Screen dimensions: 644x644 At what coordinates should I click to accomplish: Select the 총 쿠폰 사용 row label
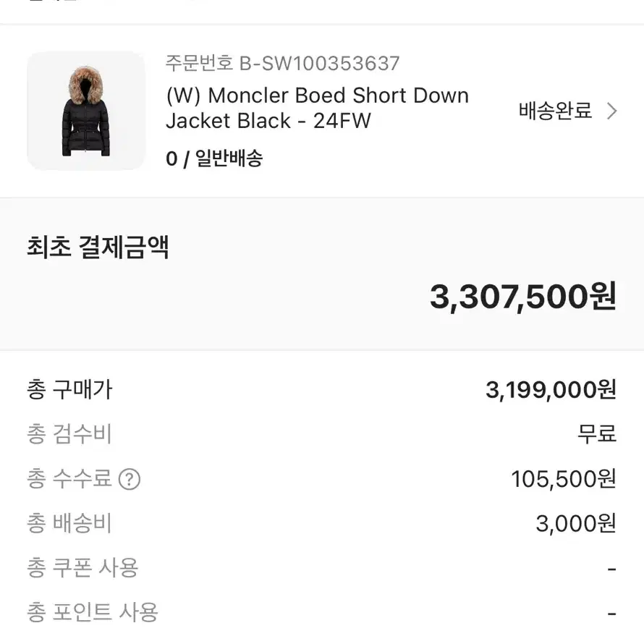82,568
